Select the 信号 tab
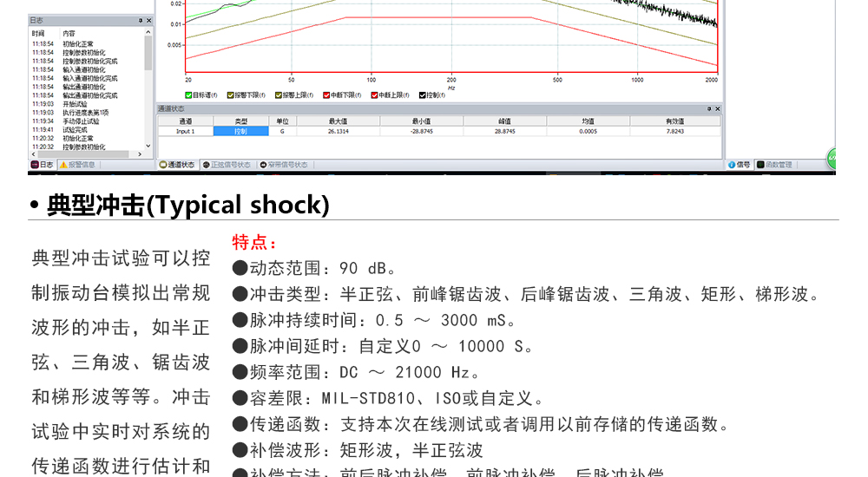868x477 pixels. 740,165
